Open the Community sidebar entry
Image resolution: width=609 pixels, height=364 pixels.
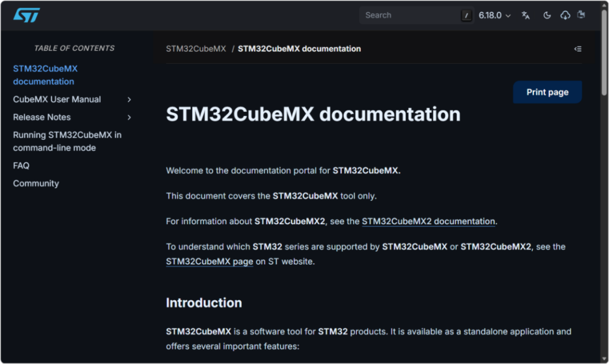(36, 184)
